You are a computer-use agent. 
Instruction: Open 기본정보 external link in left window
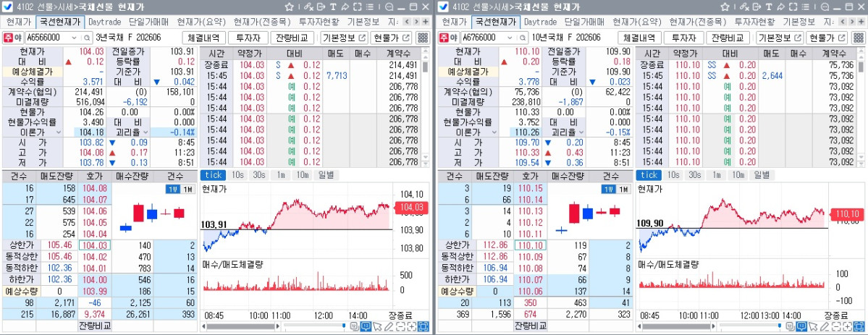click(x=345, y=38)
